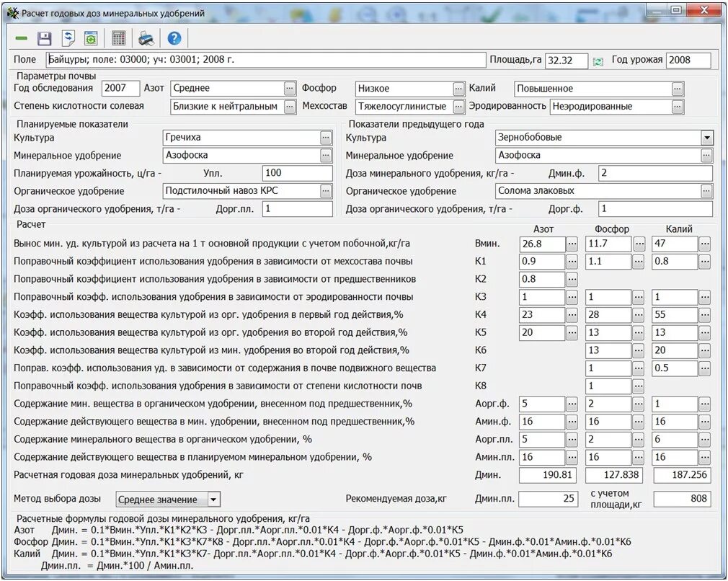This screenshot has height=581, width=728.
Task: Click the Площадь,га input with 32.32
Action: click(x=566, y=61)
